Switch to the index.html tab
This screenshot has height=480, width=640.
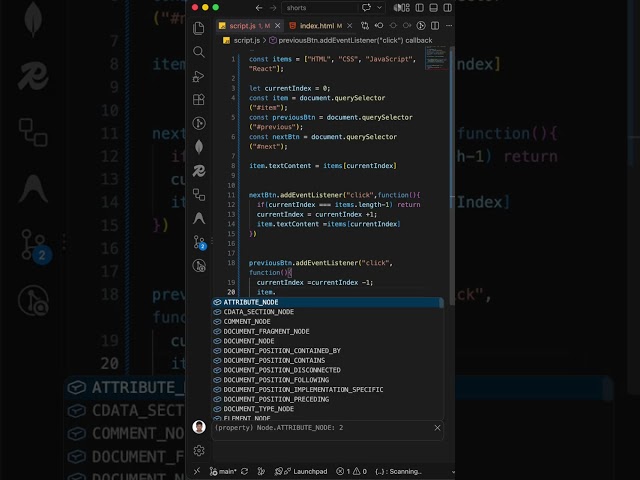pos(317,26)
